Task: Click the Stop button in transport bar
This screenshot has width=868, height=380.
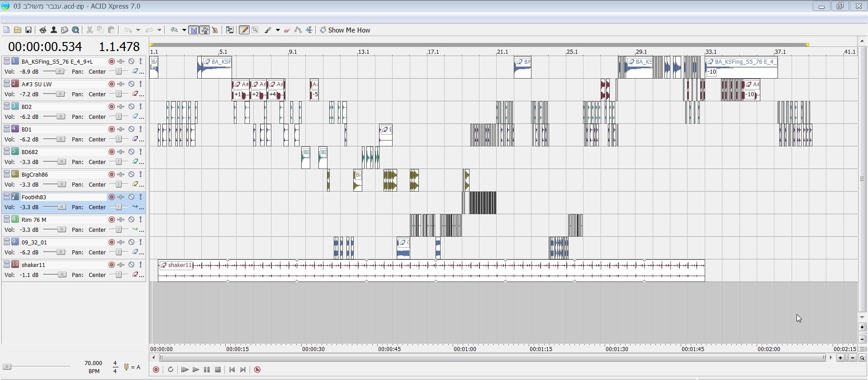Action: pyautogui.click(x=218, y=370)
